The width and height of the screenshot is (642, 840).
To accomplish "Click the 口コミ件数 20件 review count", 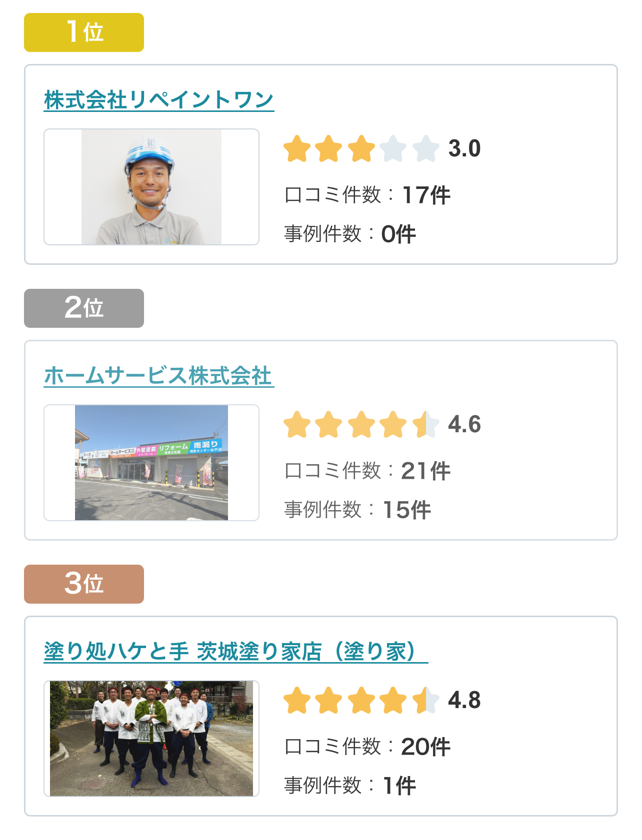I will point(367,747).
